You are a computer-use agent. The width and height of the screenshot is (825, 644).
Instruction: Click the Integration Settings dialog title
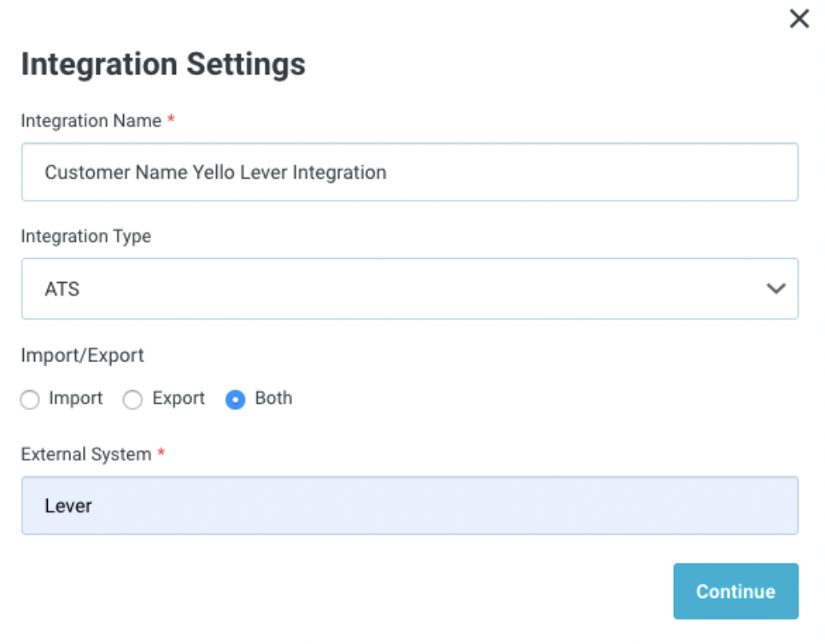(x=163, y=64)
